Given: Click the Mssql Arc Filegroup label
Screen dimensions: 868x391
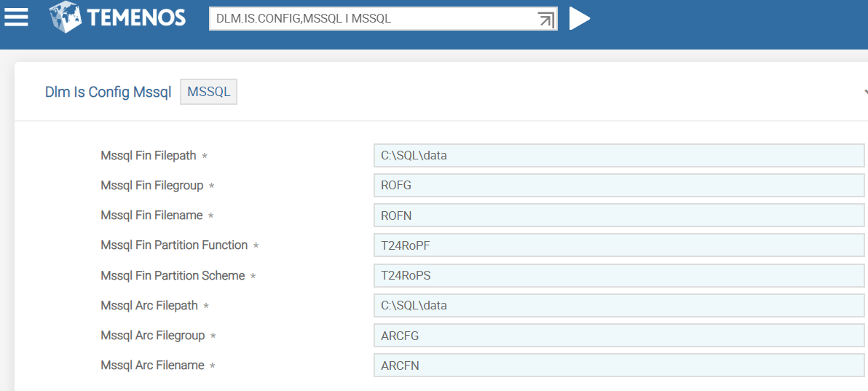Looking at the screenshot, I should (x=152, y=336).
